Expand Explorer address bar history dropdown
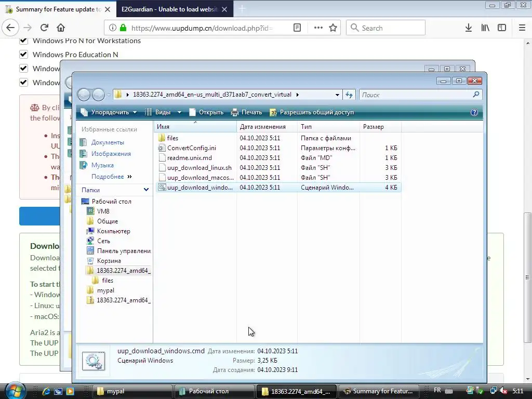532x399 pixels. (337, 95)
